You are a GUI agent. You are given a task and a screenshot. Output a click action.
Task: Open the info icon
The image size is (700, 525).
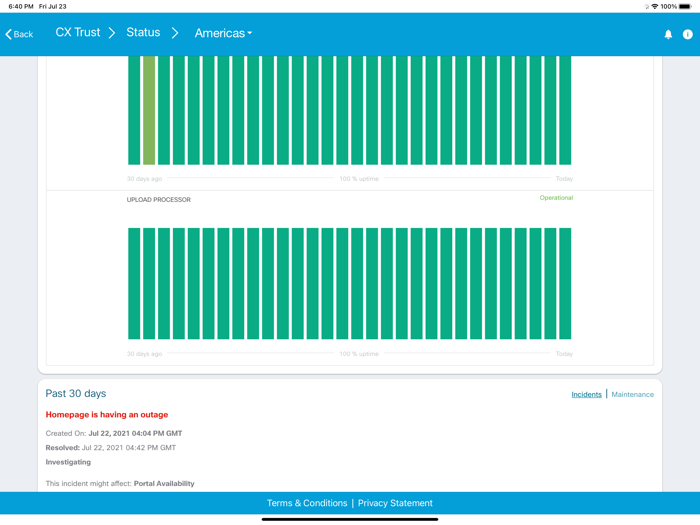pos(688,34)
